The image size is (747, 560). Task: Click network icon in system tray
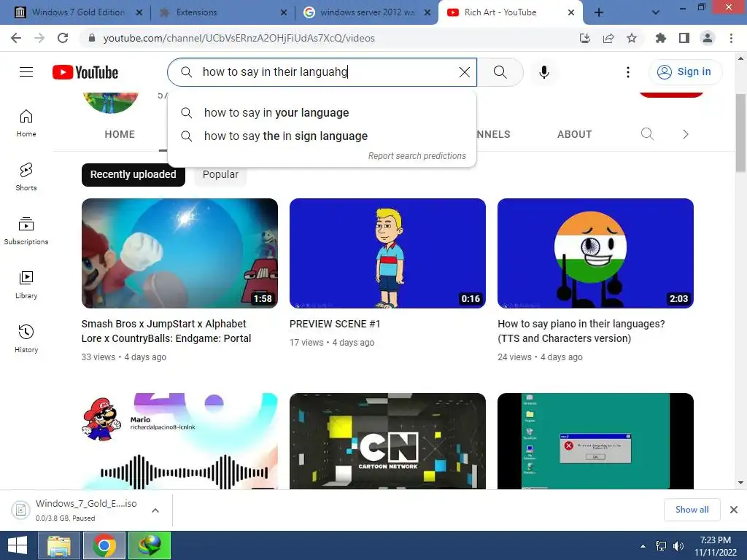[x=661, y=546]
